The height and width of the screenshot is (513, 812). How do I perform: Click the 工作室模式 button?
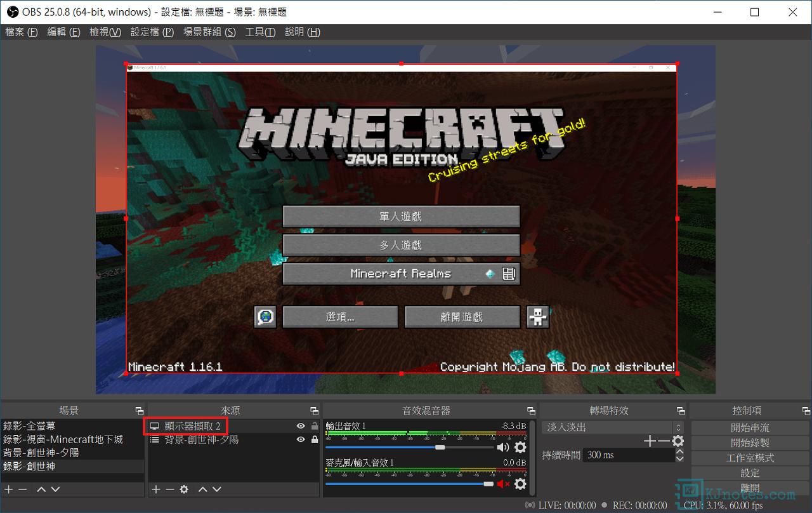(750, 458)
